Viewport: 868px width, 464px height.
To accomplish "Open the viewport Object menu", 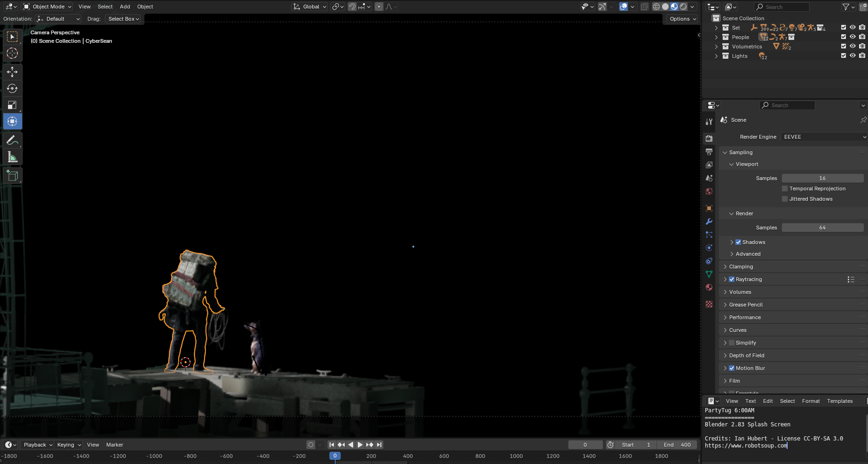I will coord(145,7).
